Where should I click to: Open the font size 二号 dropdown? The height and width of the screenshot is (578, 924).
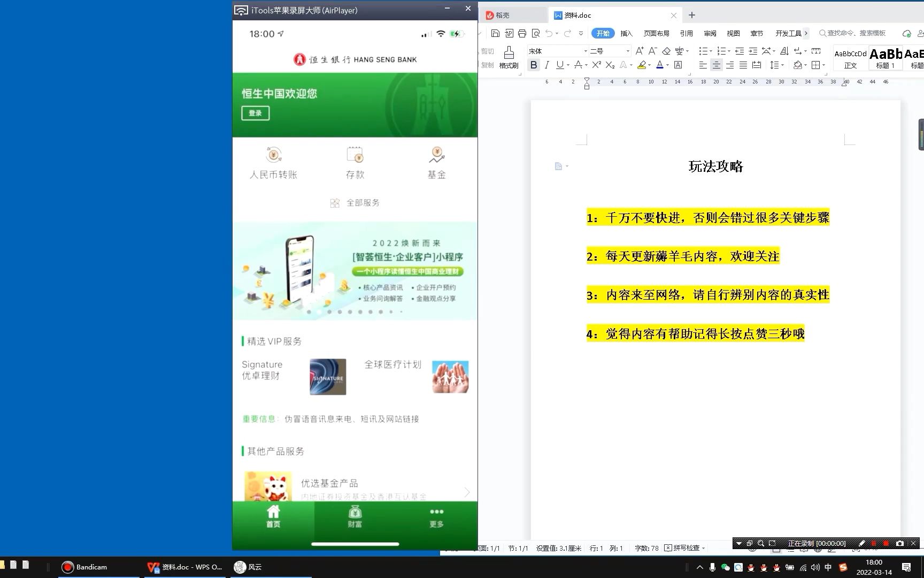click(x=628, y=51)
